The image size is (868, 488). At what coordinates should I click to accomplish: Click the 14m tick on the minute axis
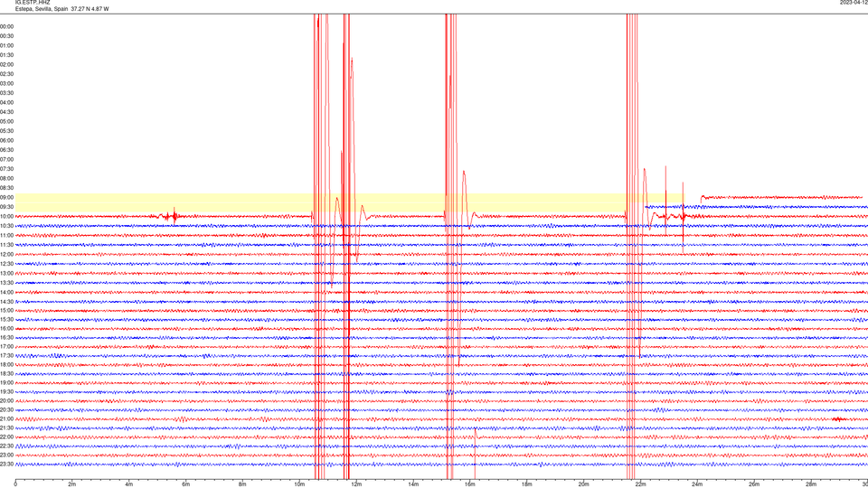[413, 484]
